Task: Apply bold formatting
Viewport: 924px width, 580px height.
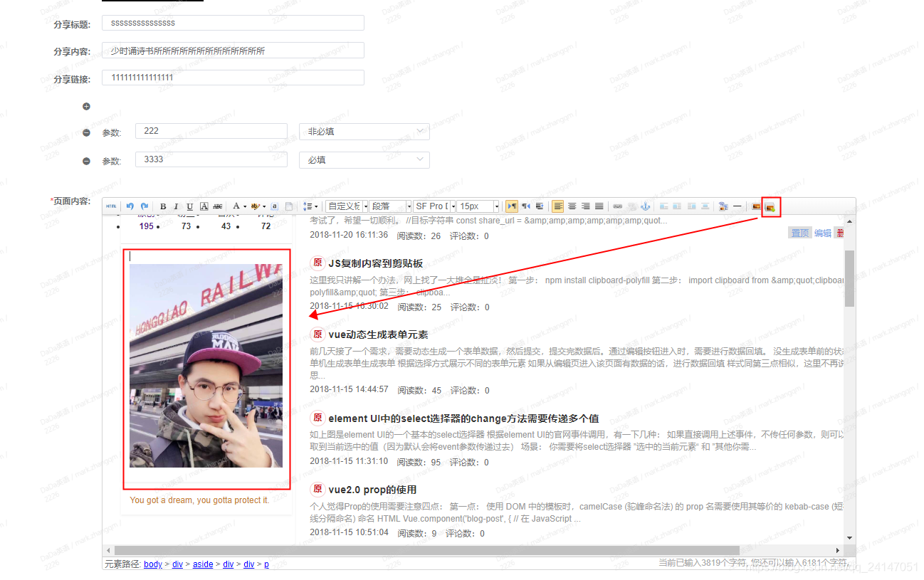Action: coord(163,206)
